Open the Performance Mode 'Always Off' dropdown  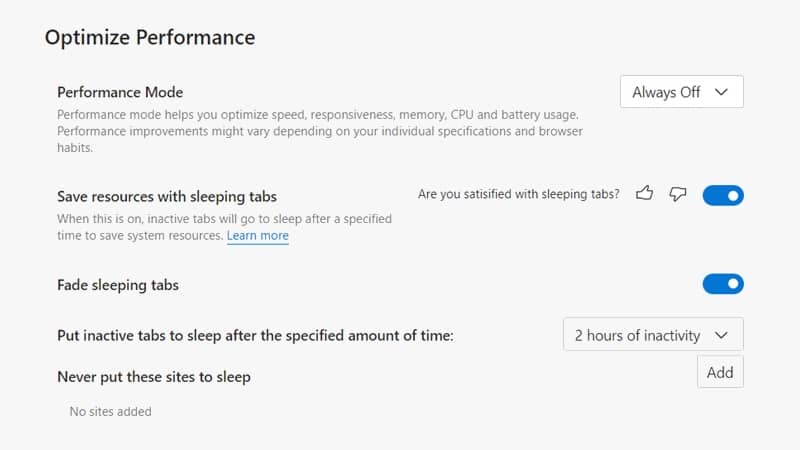pos(682,92)
